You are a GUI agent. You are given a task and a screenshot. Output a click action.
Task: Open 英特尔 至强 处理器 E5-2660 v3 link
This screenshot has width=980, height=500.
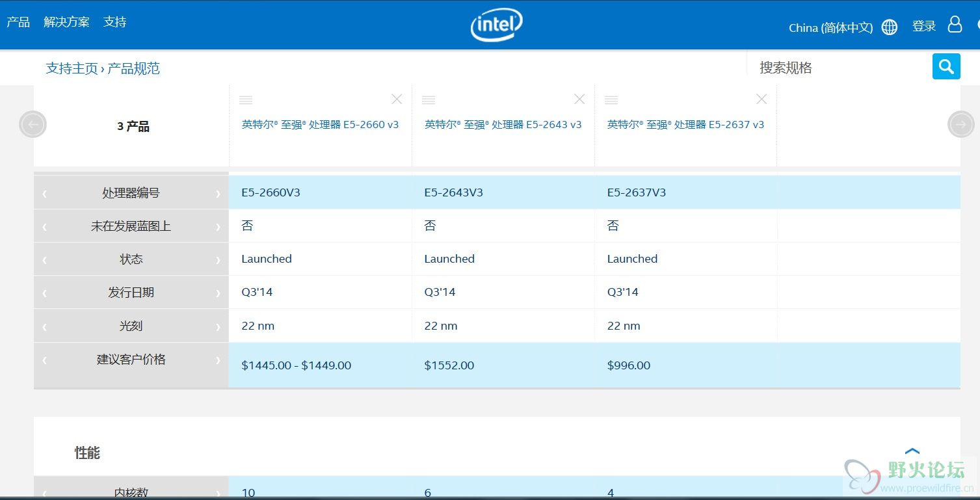click(x=320, y=124)
